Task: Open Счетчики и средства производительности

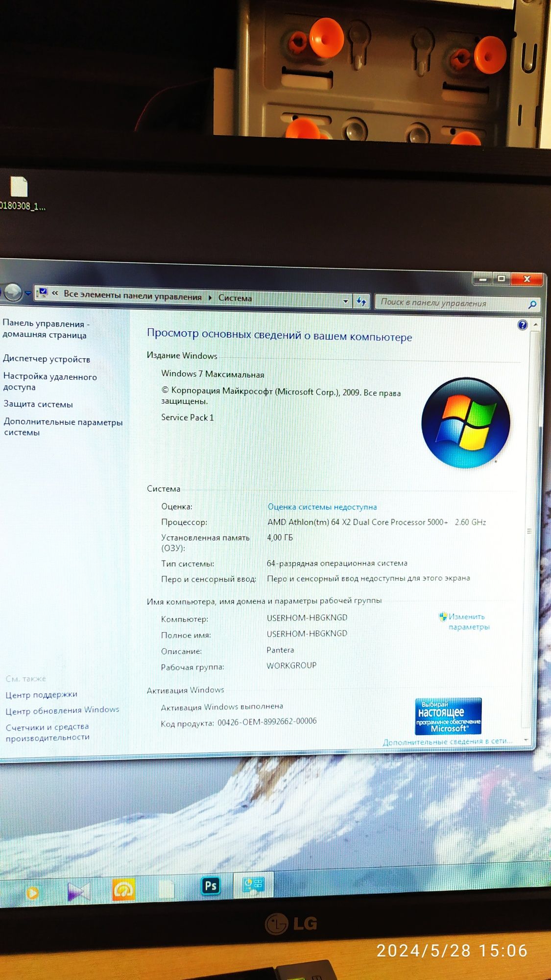Action: pyautogui.click(x=48, y=732)
